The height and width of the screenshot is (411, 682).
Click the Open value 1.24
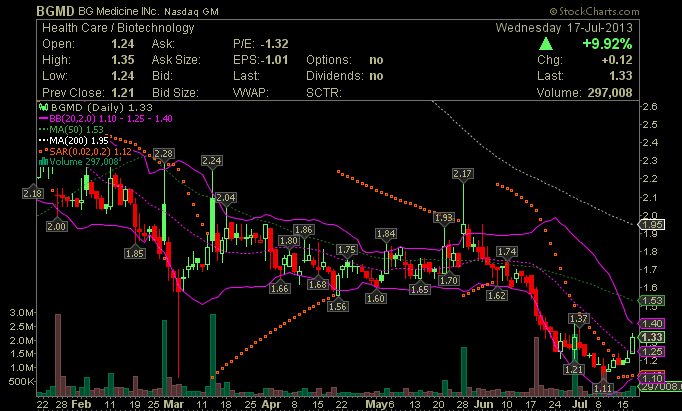(123, 44)
